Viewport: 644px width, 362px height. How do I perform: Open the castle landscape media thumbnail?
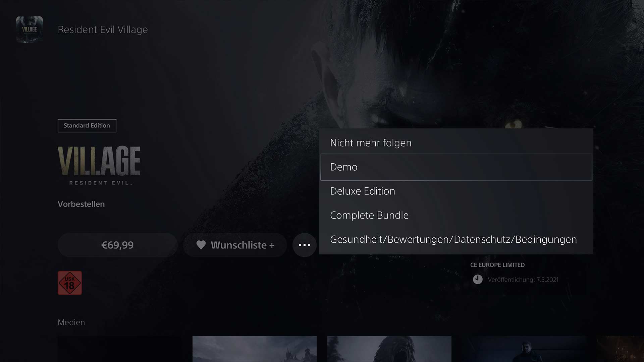pyautogui.click(x=254, y=349)
